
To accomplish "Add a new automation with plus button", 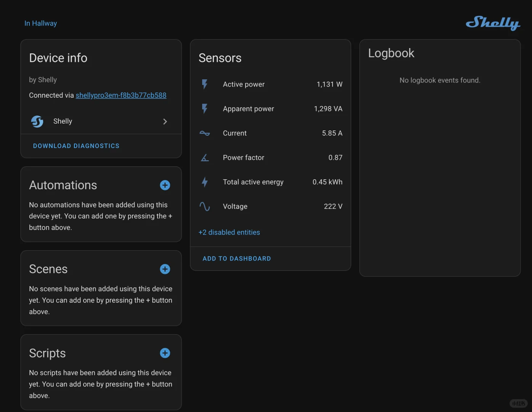I will [x=165, y=185].
